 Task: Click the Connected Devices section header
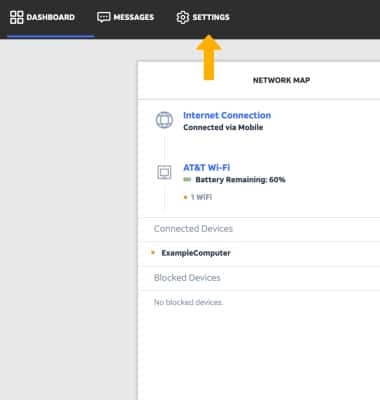coord(193,229)
